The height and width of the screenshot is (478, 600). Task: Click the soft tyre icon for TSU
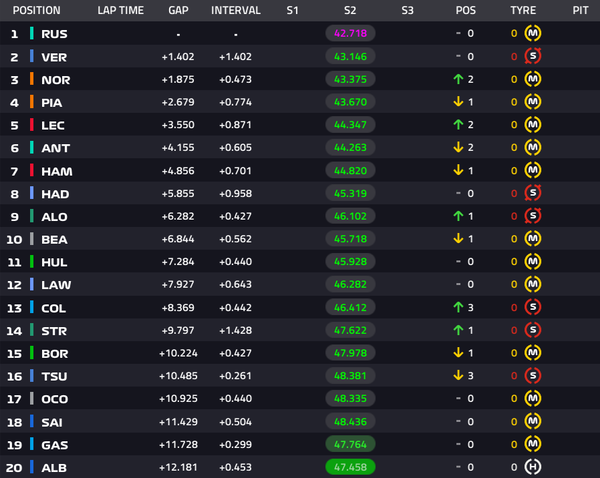533,375
